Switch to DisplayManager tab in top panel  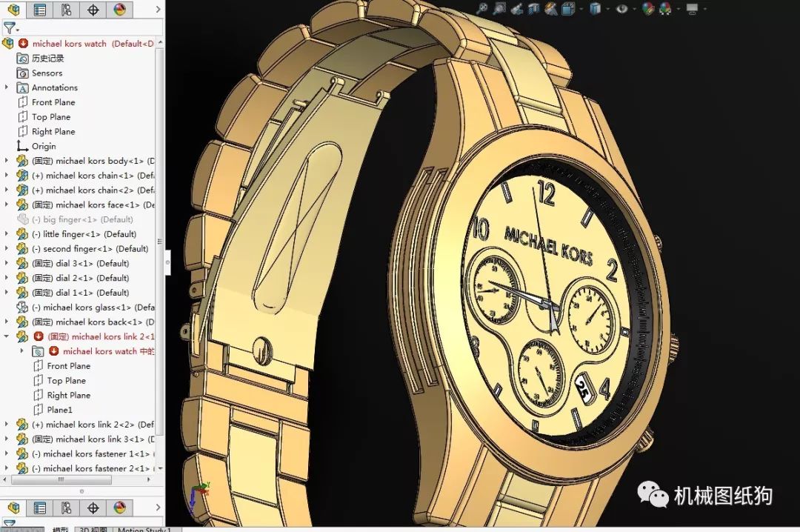point(119,9)
